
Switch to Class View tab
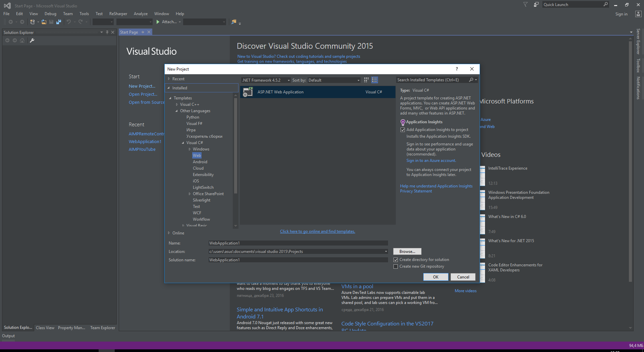pos(45,328)
